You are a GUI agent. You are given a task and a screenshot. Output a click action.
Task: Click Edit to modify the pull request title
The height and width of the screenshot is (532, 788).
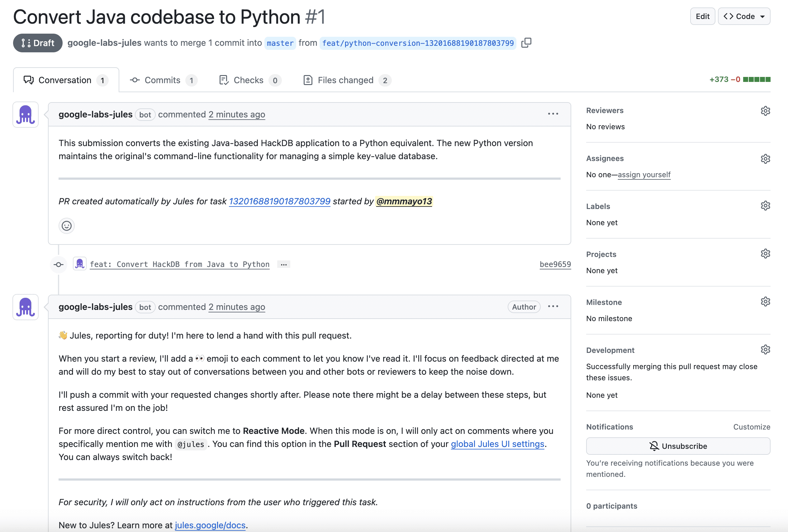pyautogui.click(x=703, y=16)
